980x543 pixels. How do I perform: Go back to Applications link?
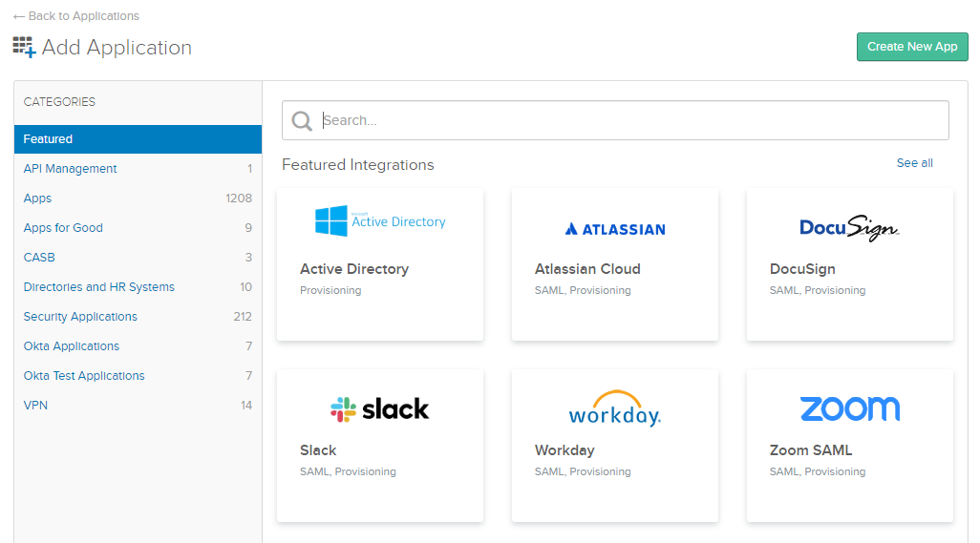coord(76,16)
